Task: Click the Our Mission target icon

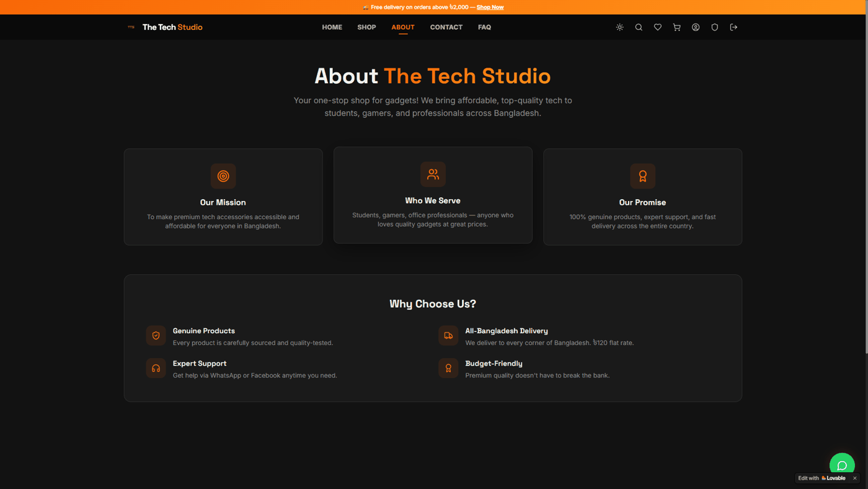Action: 223,176
